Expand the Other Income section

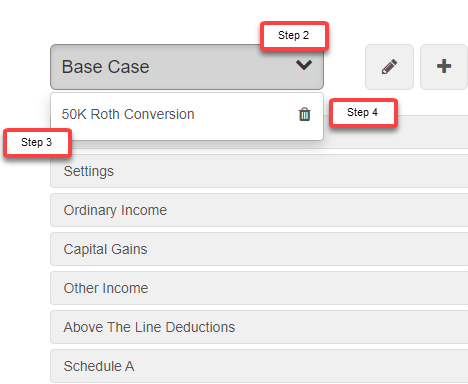259,288
